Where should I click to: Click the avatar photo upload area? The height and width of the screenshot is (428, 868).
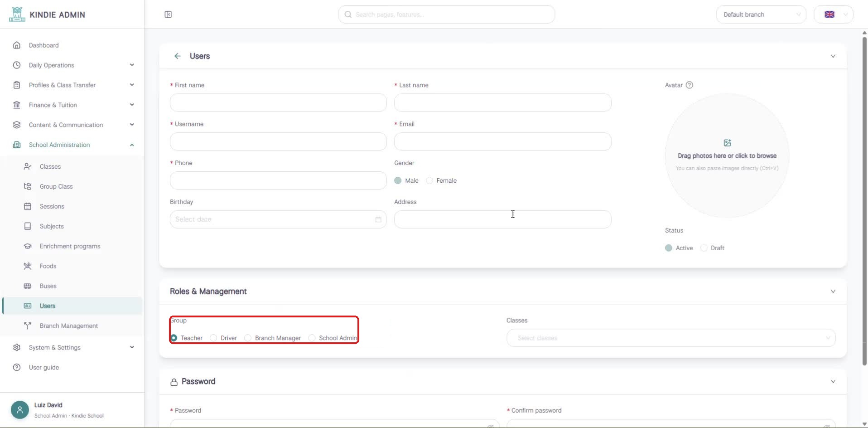(727, 156)
